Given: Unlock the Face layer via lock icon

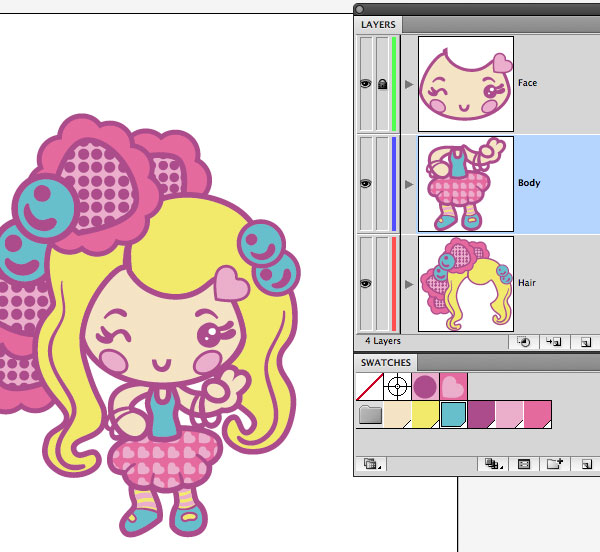Looking at the screenshot, I should (382, 84).
